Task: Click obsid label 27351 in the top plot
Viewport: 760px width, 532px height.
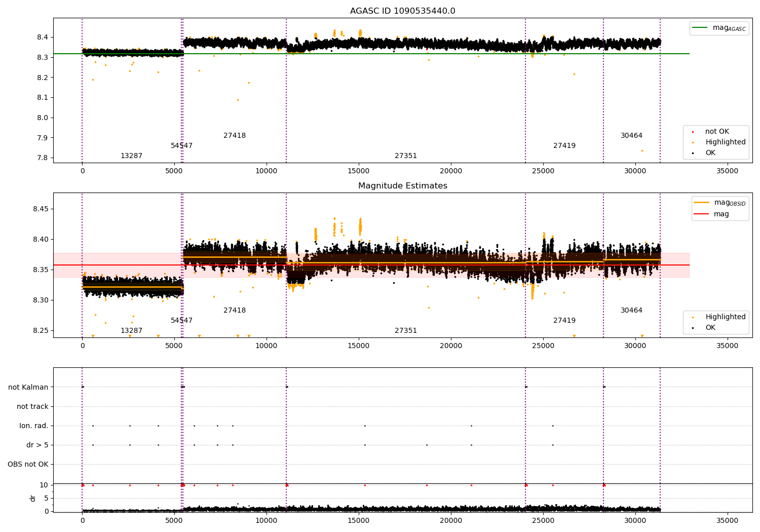Action: click(406, 156)
